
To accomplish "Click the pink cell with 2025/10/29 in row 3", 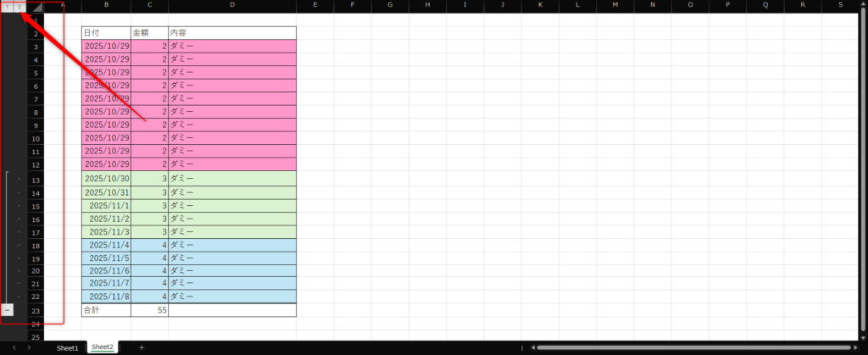I will tap(106, 47).
